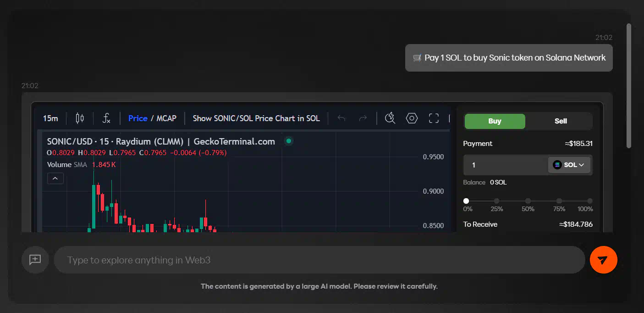644x313 pixels.
Task: Click the ≈$184.786 to receive value
Action: point(576,224)
